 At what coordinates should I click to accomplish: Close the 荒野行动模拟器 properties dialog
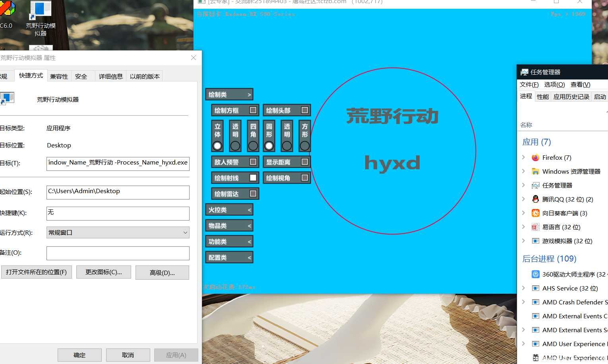[194, 58]
